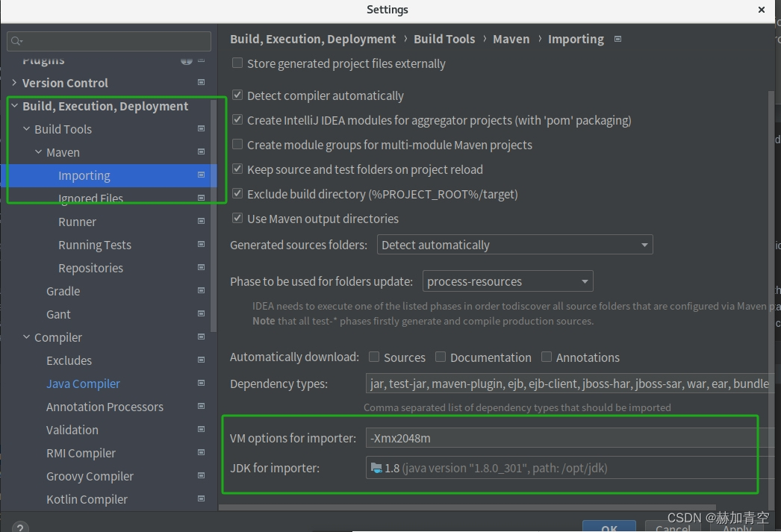Click project-level icon beside Java Compiler
The height and width of the screenshot is (532, 781).
[x=202, y=383]
